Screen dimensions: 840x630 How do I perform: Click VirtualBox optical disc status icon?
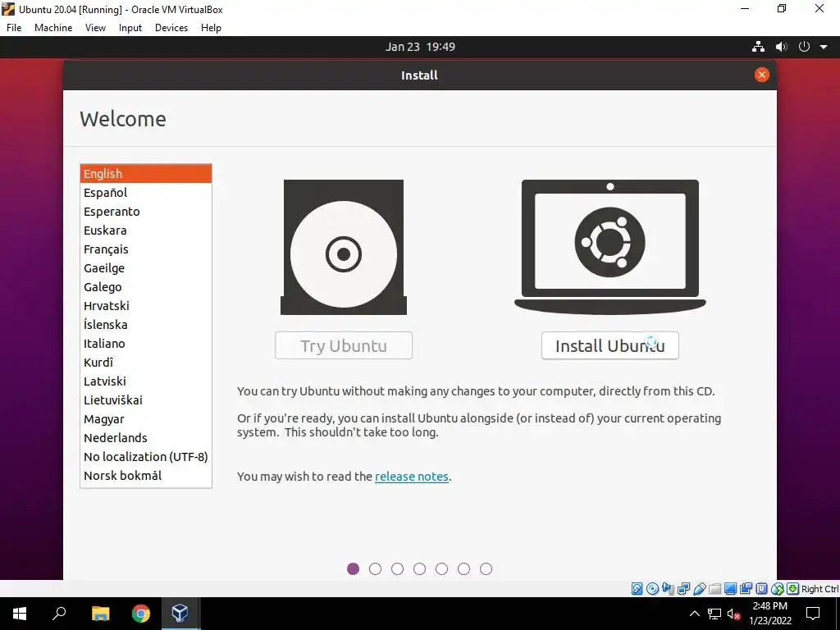pyautogui.click(x=652, y=589)
